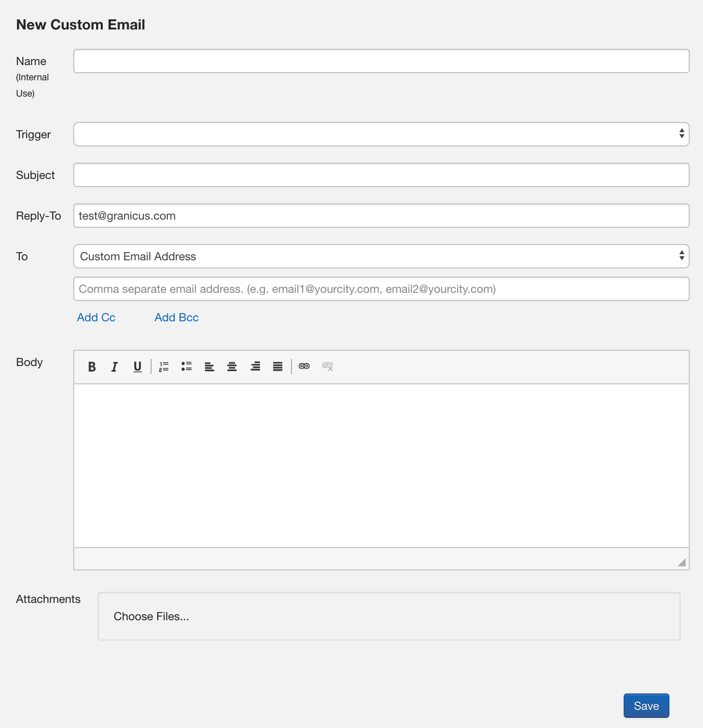Insert a numbered list

point(163,367)
